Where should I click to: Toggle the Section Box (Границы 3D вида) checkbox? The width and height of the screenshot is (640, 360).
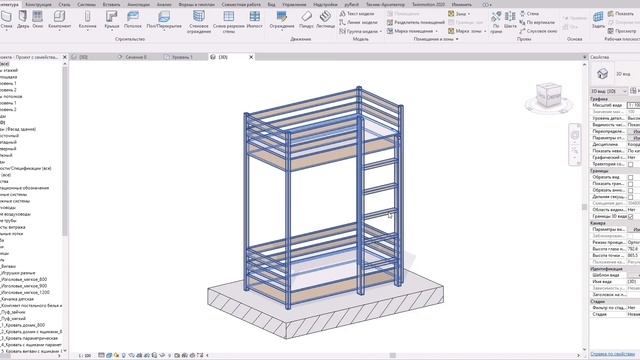point(631,216)
